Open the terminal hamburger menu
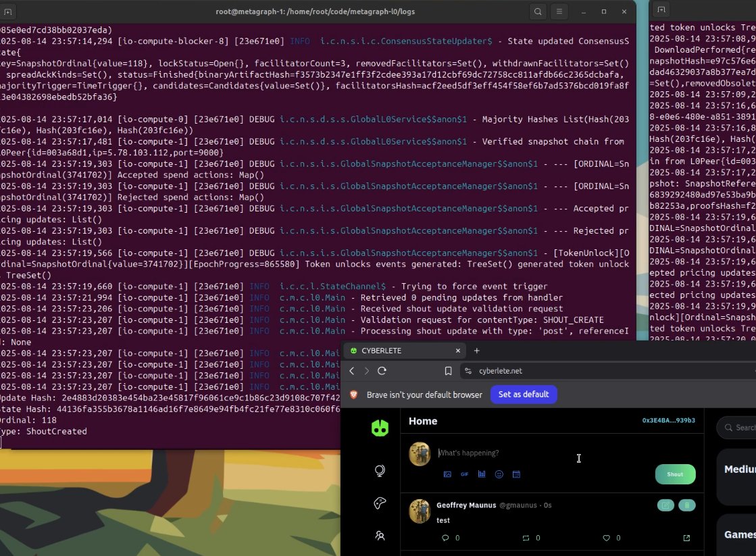 (559, 11)
